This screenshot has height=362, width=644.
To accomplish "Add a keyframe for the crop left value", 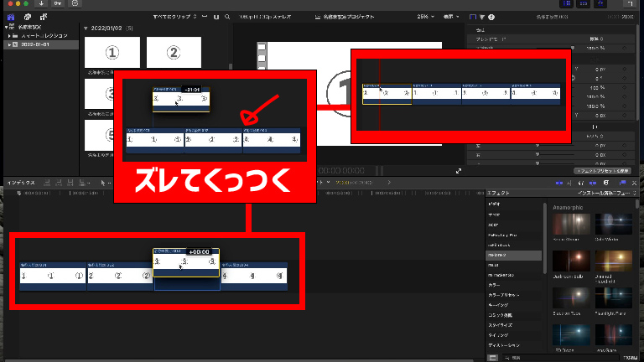I will [625, 145].
